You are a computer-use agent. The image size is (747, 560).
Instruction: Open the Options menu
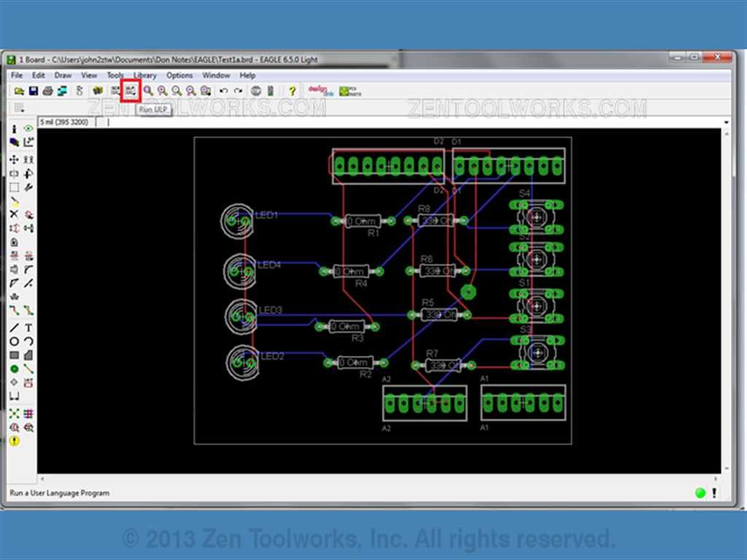(179, 75)
